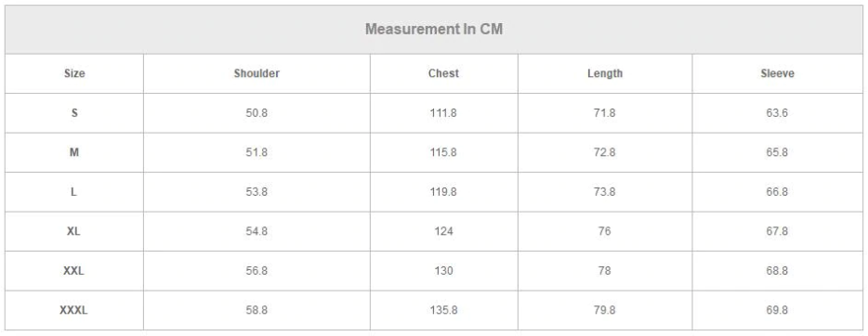This screenshot has height=336, width=868.
Task: Select the Chest column header
Action: click(443, 73)
